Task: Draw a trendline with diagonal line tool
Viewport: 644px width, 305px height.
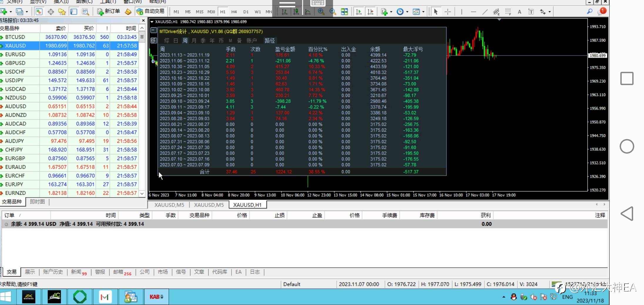Action: pos(485,12)
